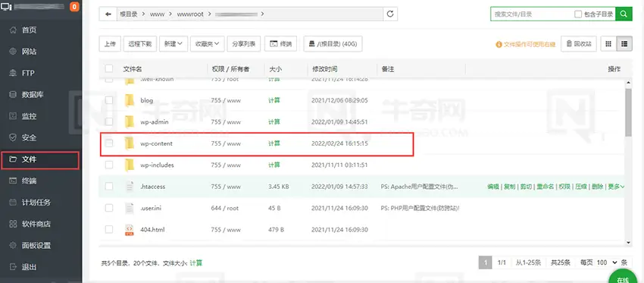Click 剪切 cut link for .htaccess

(526, 187)
